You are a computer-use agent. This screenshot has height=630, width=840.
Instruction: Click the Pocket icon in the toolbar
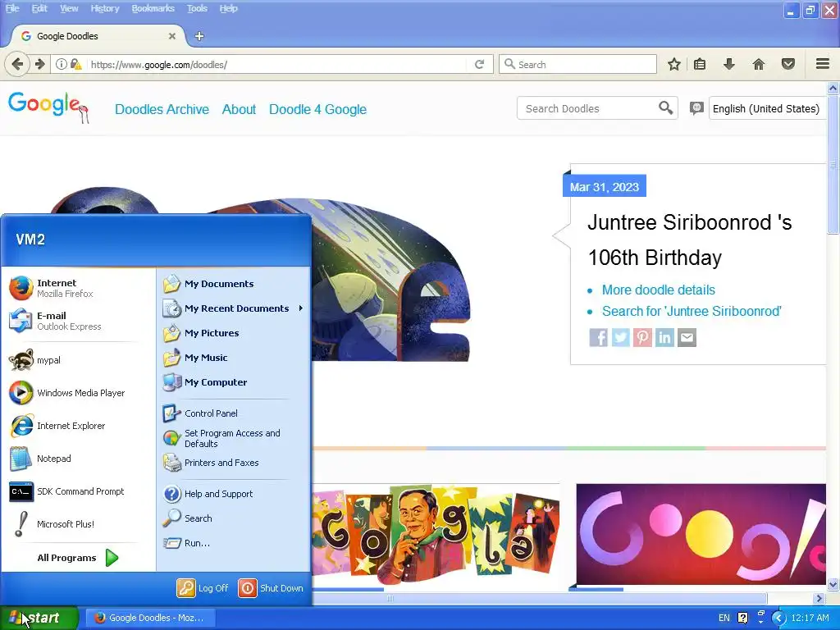coord(788,64)
